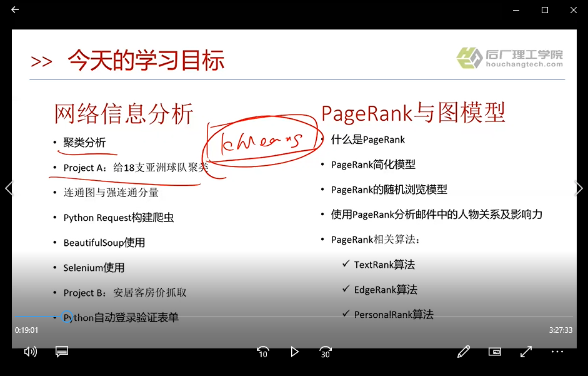588x376 pixels.
Task: Open the draw/edit pencil tool
Action: click(x=464, y=352)
